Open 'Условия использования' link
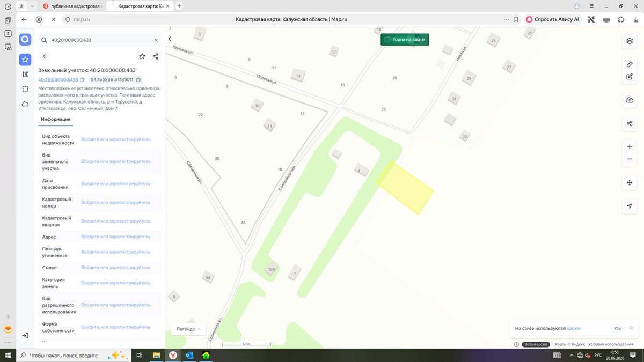The image size is (644, 362). [611, 344]
